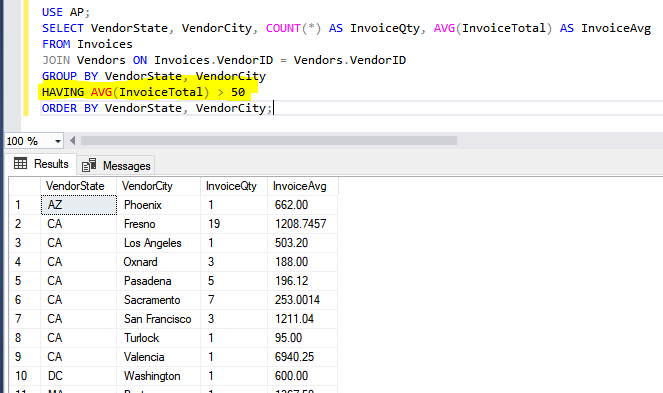Click the 1211.04 InvoiceAvg value
Screen dimensions: 663x393
point(294,319)
